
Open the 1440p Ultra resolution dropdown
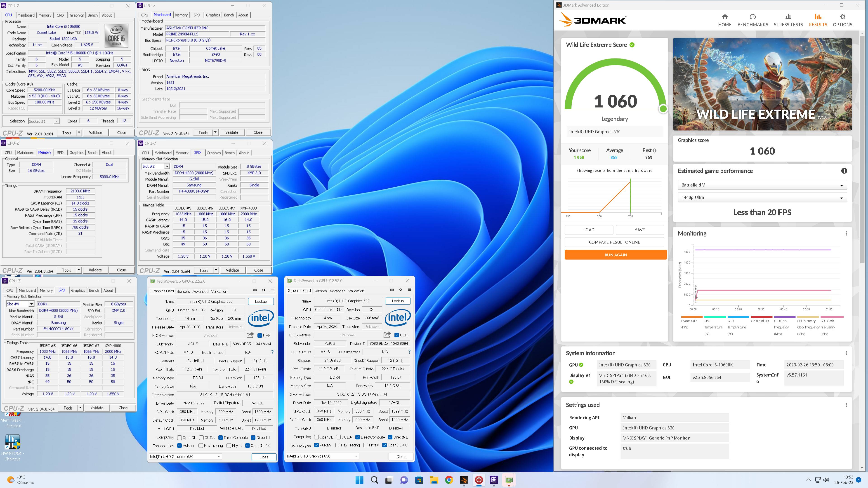coord(762,197)
